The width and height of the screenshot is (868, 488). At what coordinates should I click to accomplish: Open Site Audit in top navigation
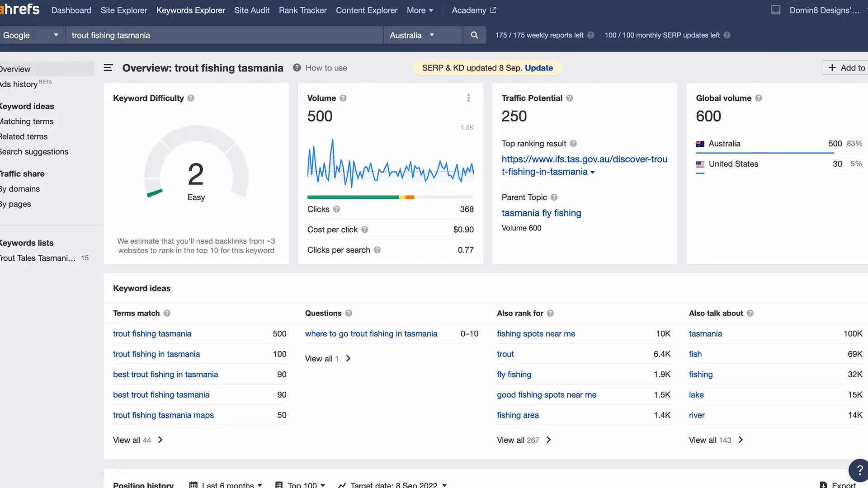tap(252, 10)
